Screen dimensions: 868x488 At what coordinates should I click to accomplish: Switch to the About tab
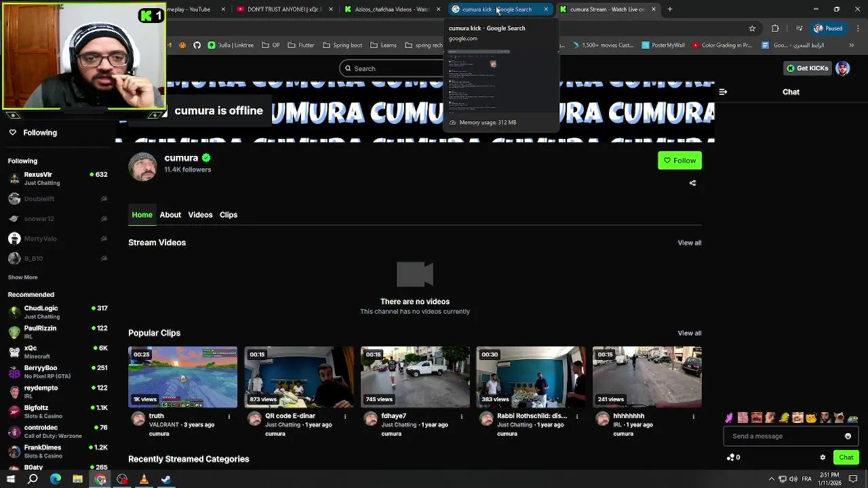(x=170, y=215)
